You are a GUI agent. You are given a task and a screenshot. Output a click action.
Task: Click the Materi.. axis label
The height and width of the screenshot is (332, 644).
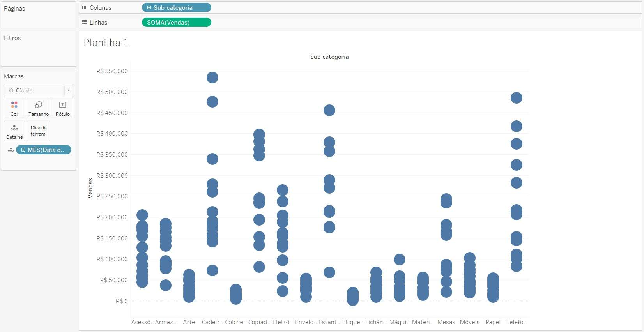click(423, 322)
